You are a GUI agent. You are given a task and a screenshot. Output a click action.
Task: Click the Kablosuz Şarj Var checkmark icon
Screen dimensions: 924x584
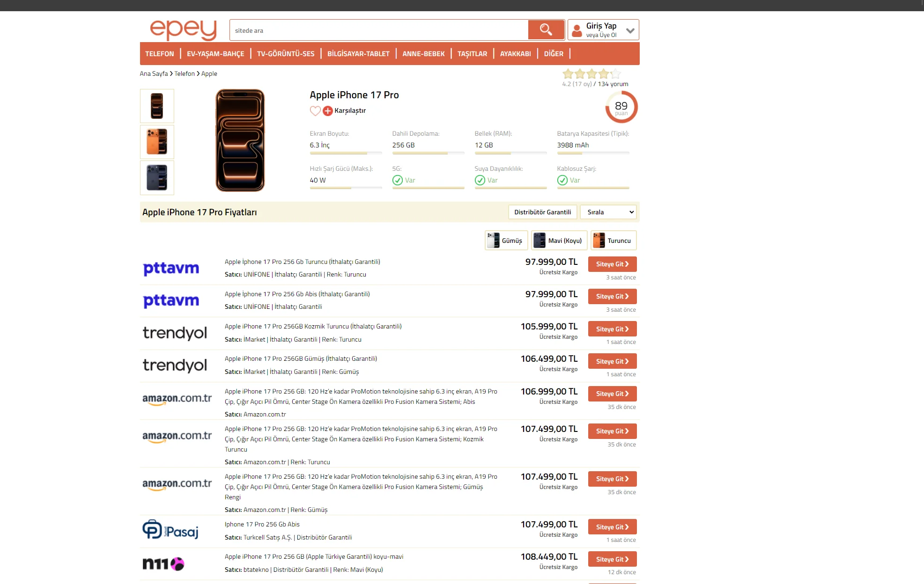point(562,180)
